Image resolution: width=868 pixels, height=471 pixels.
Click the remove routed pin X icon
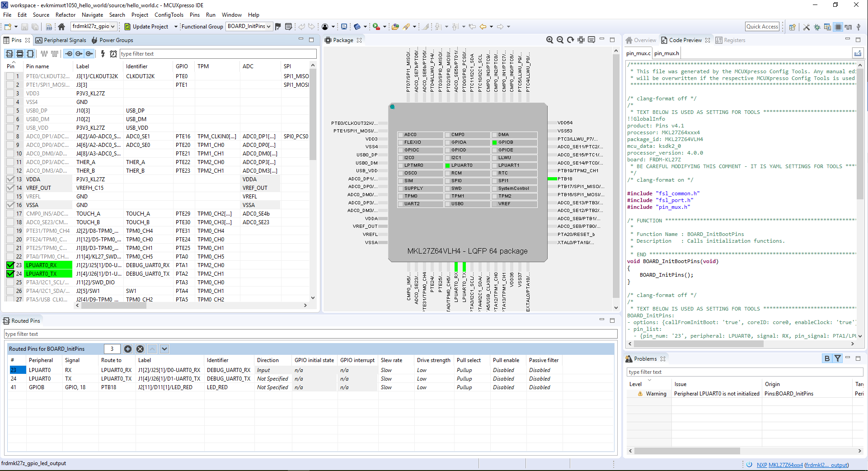point(140,349)
